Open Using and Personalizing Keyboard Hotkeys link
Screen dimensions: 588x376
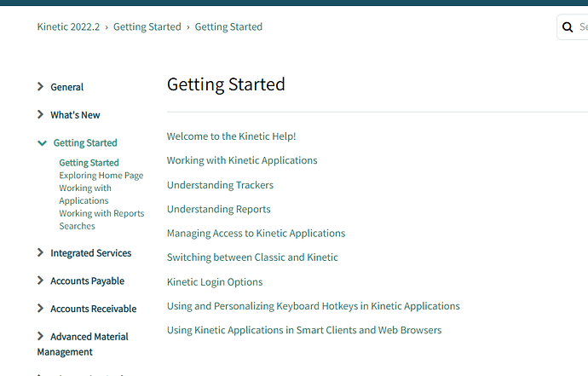pos(313,306)
